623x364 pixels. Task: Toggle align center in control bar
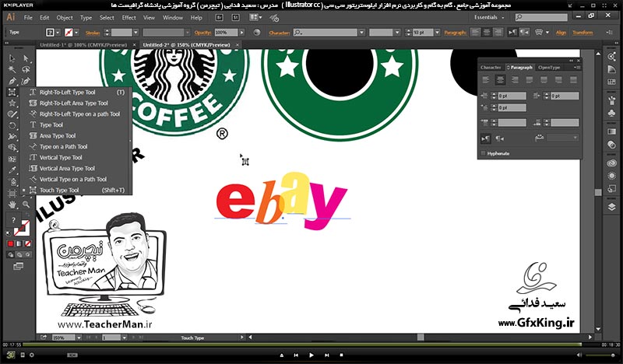486,33
